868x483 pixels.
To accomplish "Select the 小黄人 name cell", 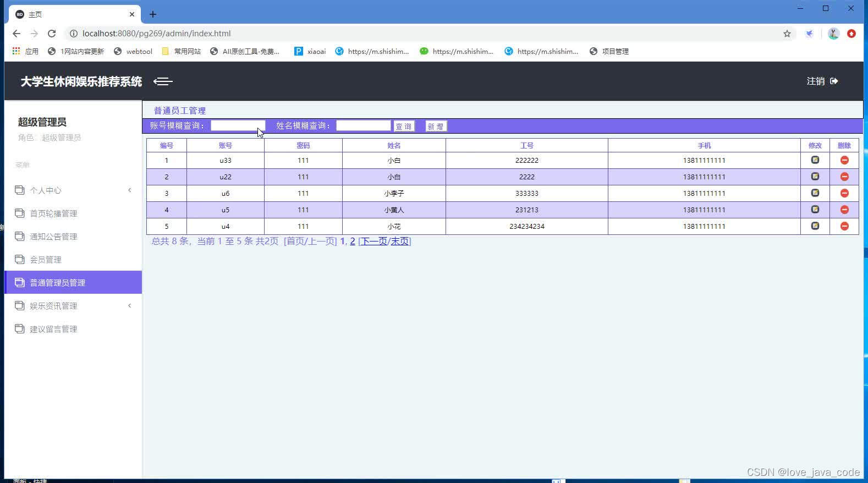I will [394, 210].
